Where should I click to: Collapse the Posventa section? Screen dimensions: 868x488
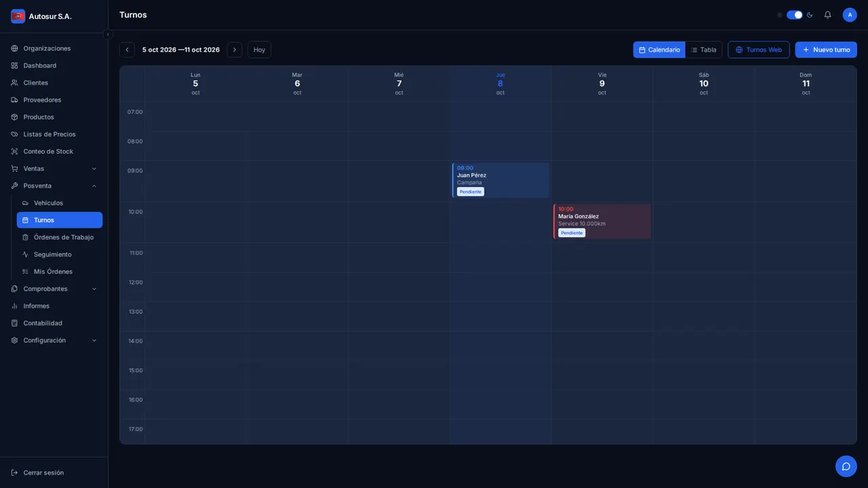[x=54, y=186]
